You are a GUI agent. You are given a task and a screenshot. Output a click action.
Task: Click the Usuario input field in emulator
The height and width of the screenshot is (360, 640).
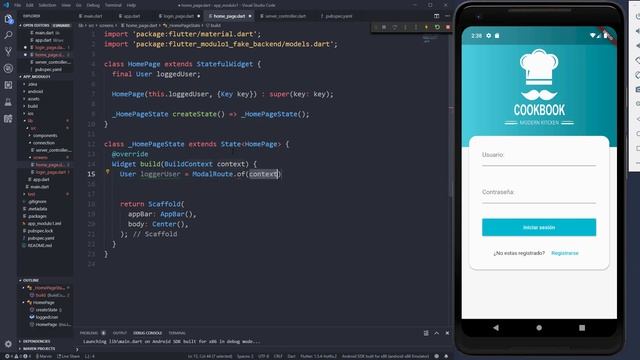click(539, 158)
